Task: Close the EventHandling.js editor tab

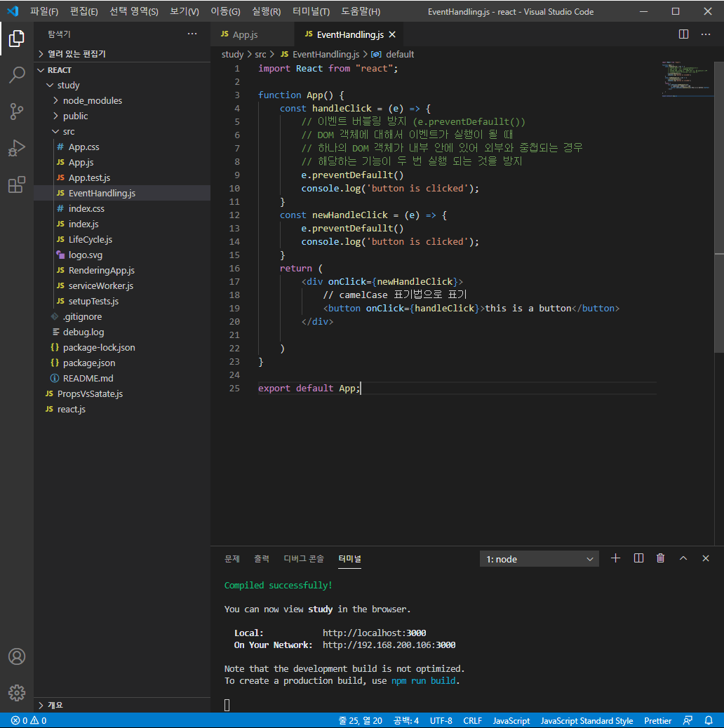Action: click(392, 35)
